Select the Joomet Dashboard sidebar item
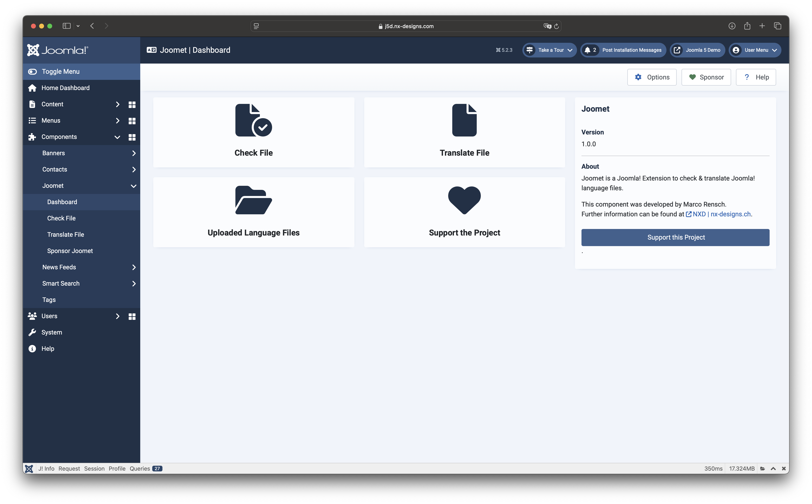The image size is (812, 504). pyautogui.click(x=81, y=202)
